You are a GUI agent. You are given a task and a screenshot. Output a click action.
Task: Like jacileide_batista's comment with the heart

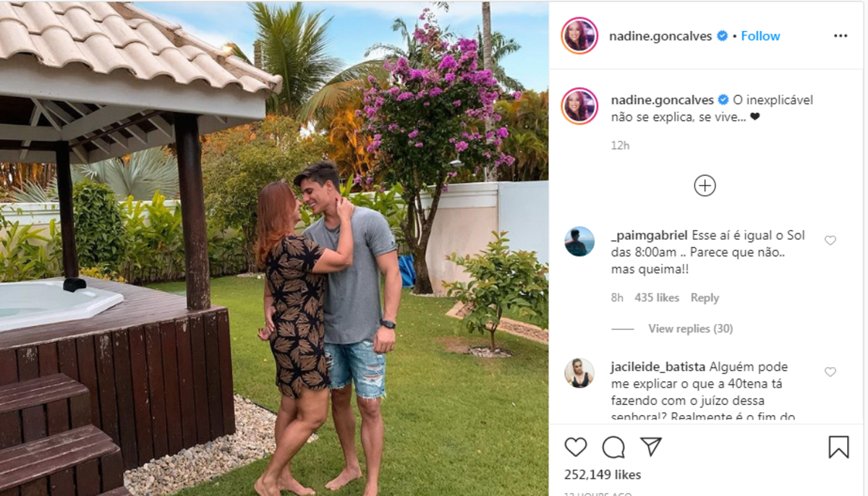coord(830,372)
